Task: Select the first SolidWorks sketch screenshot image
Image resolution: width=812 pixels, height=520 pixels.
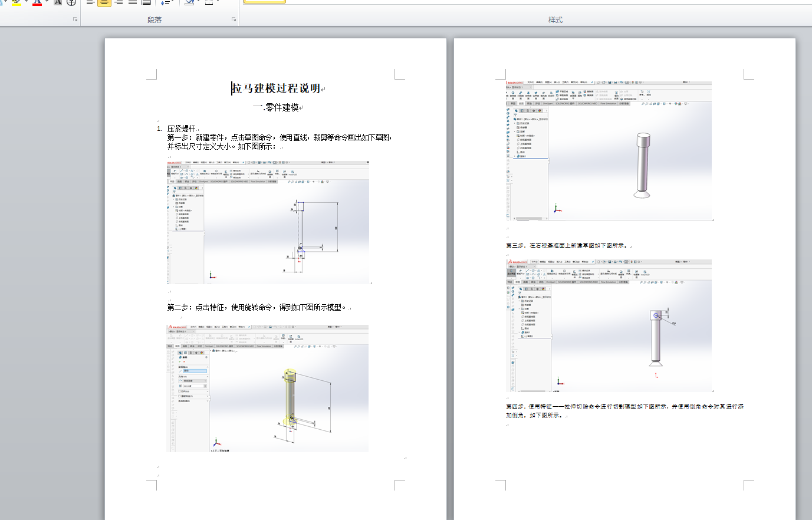Action: 268,222
